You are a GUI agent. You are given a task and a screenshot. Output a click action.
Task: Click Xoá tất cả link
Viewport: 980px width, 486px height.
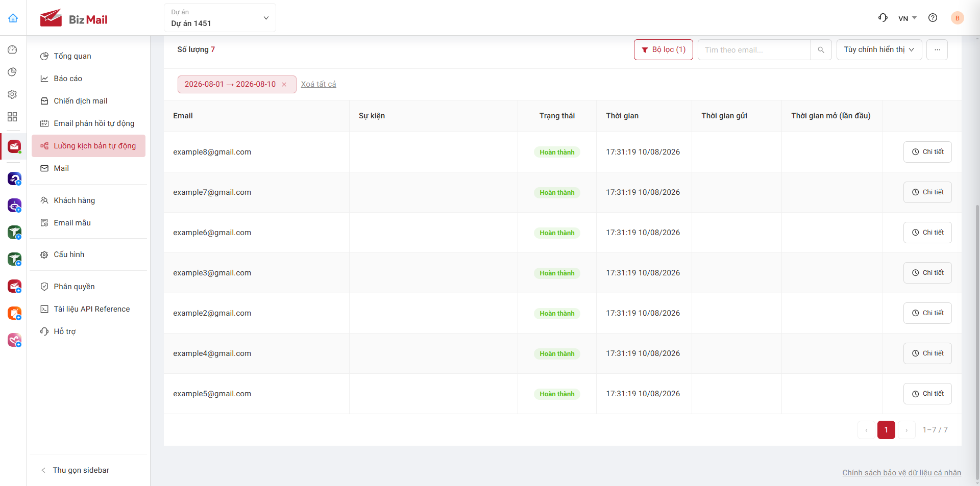[318, 84]
